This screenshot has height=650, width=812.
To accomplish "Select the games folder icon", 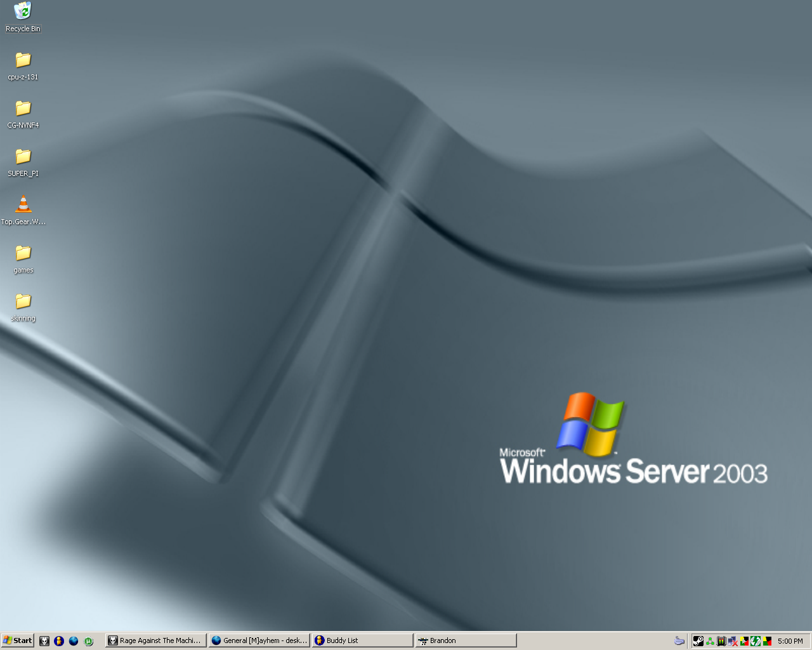I will (x=23, y=258).
